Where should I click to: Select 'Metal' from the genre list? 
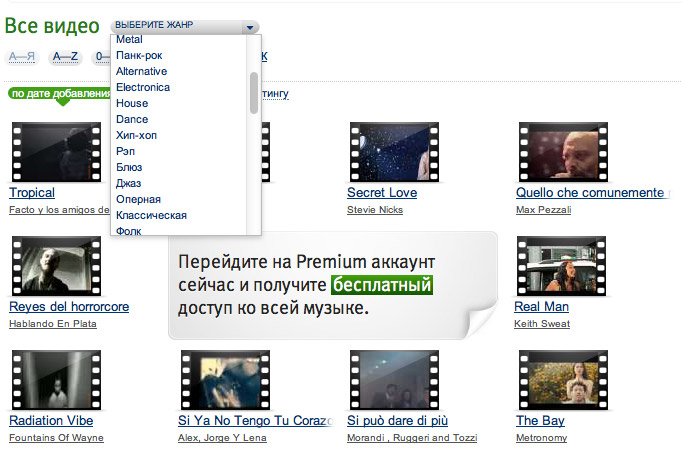point(129,40)
